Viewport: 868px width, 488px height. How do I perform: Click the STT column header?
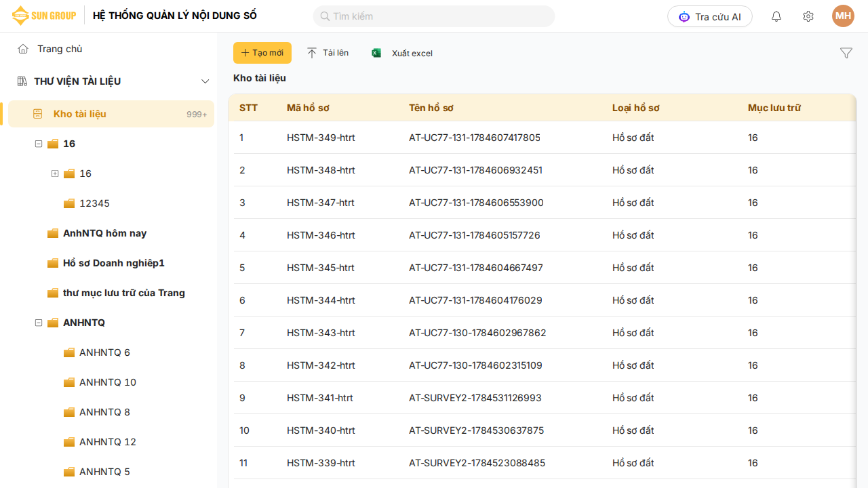(249, 108)
